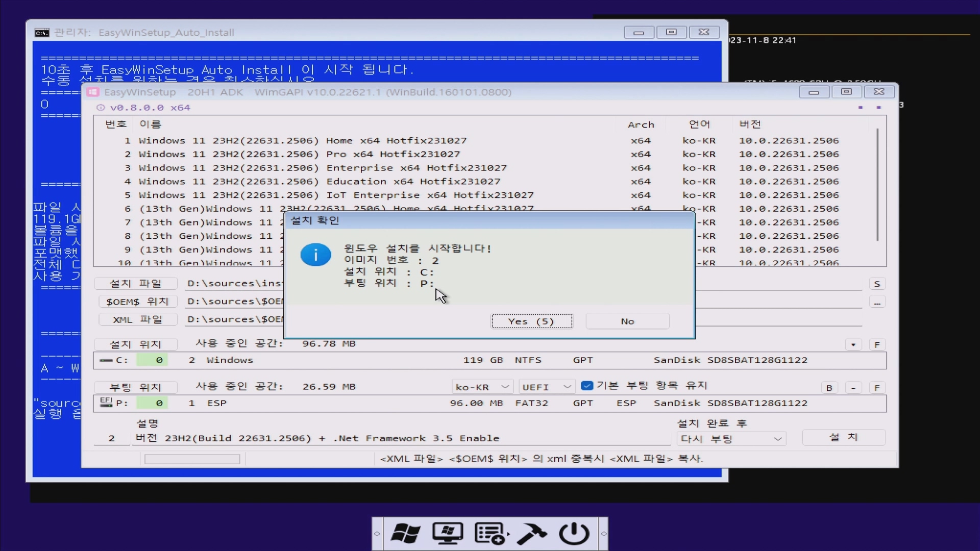This screenshot has height=551, width=980.
Task: Click the 버전 column header
Action: click(750, 124)
